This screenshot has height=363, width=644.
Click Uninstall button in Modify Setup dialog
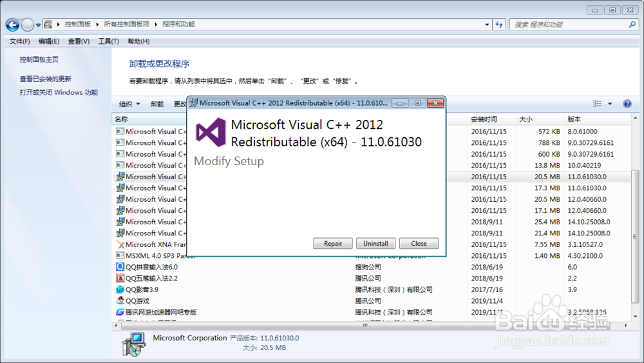click(375, 243)
